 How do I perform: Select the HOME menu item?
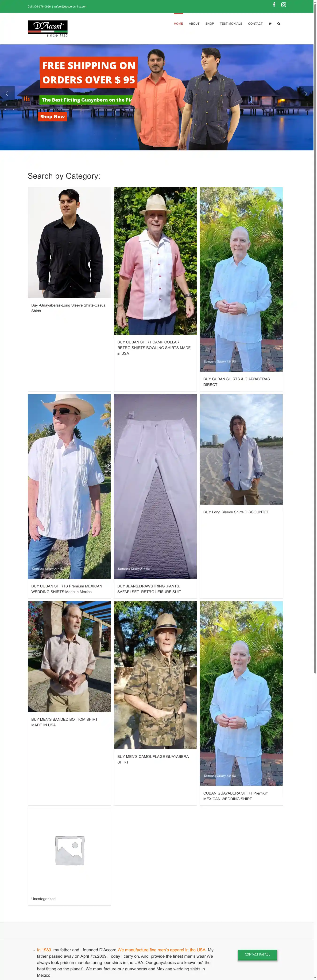coord(178,24)
